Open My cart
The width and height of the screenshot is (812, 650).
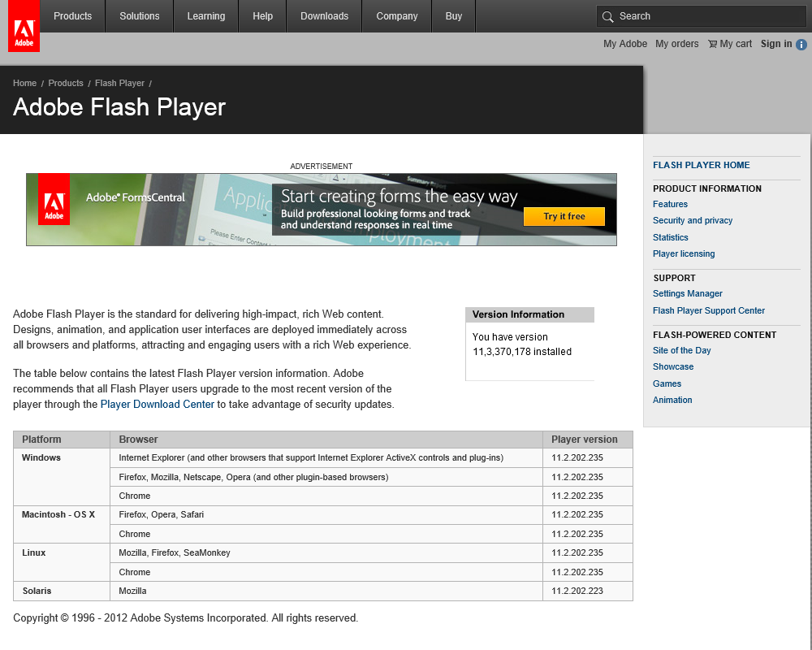tap(736, 44)
